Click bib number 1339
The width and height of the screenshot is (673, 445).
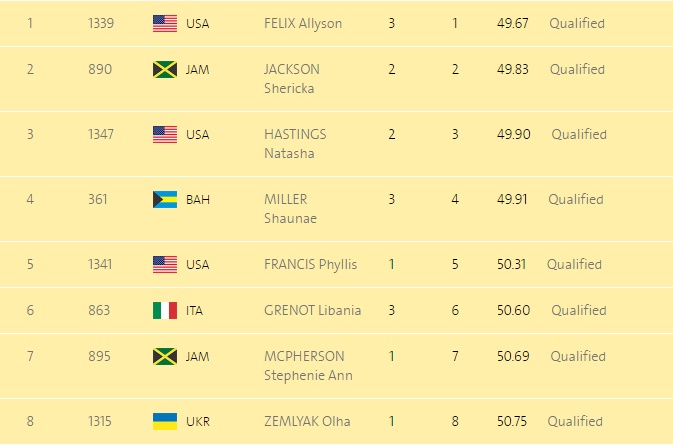[101, 23]
